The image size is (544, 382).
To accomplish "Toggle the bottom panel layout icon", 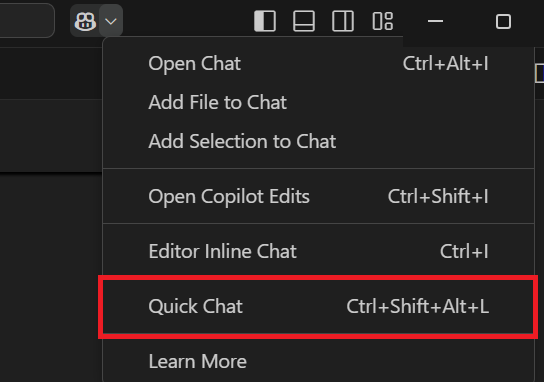I will [x=304, y=21].
